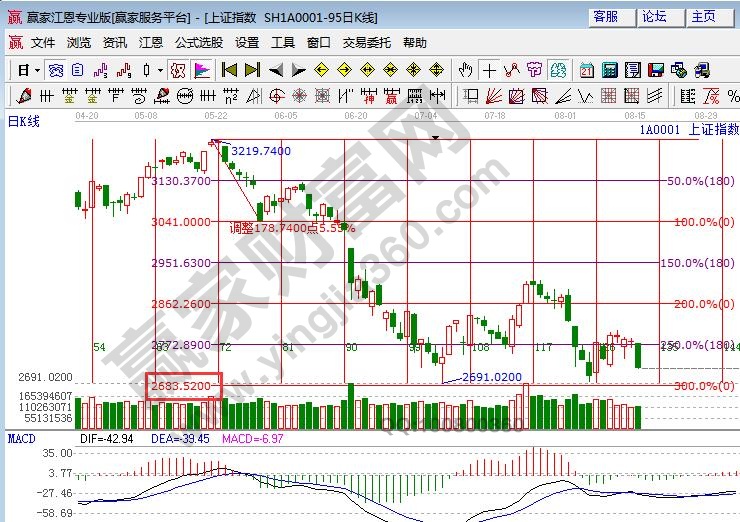Image resolution: width=740 pixels, height=522 pixels.
Task: Expand the candlestick style dropdown arrow
Action: coord(161,70)
